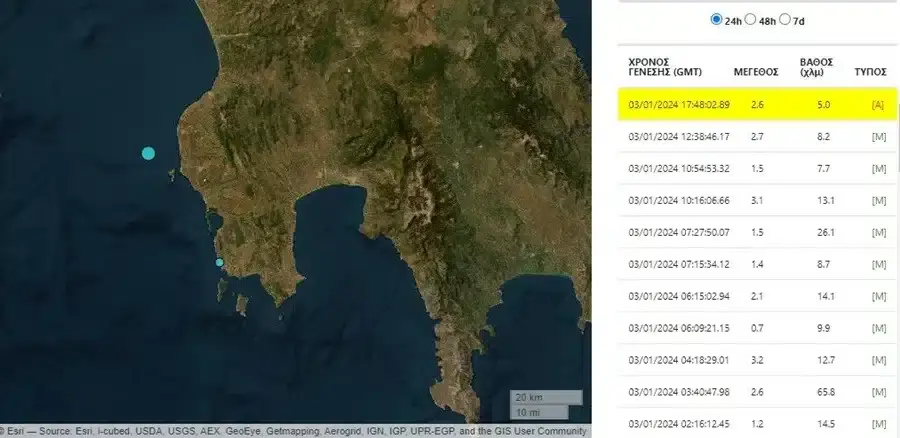Image resolution: width=900 pixels, height=438 pixels.
Task: Open the 12:38:46.17 earthquake entry
Action: pyautogui.click(x=757, y=136)
